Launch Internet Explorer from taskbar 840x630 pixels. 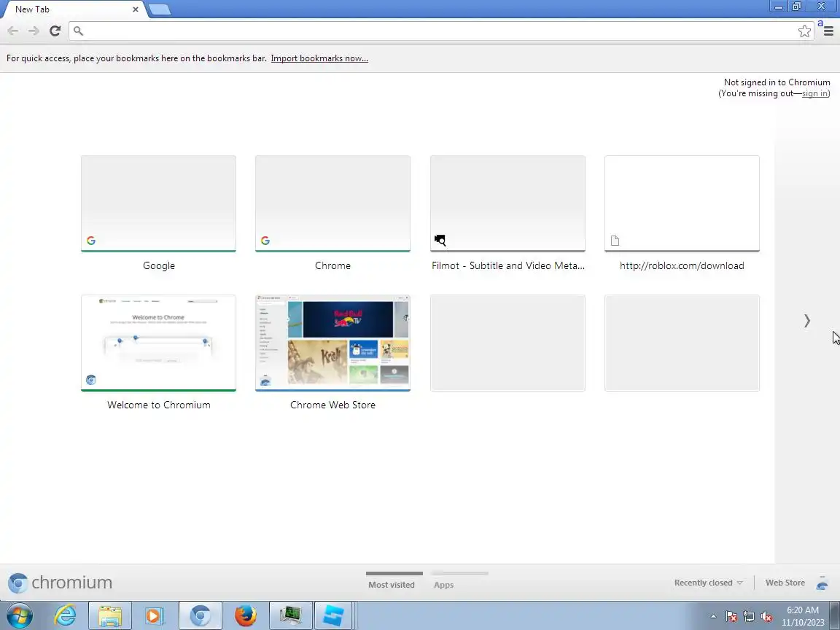(x=65, y=615)
